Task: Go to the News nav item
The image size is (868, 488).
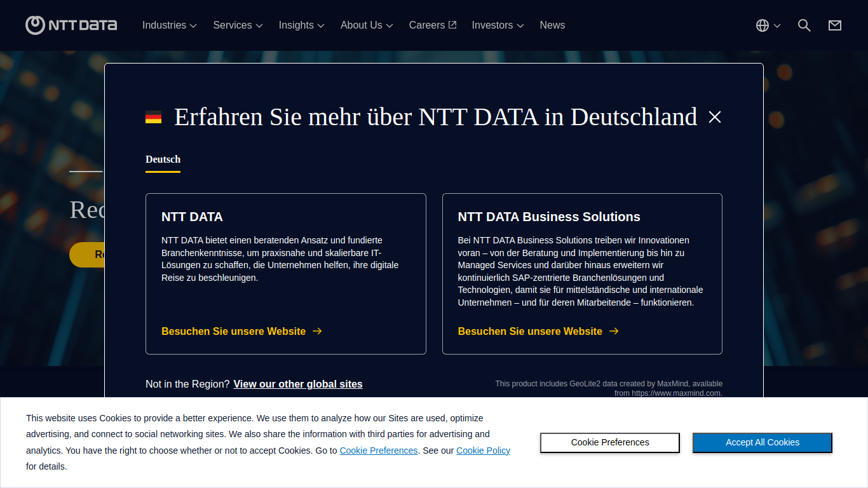Action: coord(552,25)
